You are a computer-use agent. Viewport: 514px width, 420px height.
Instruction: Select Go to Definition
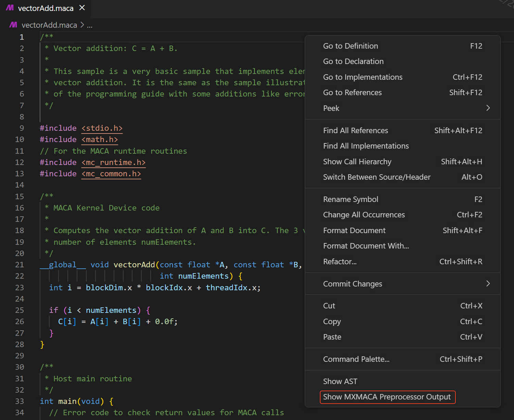350,46
